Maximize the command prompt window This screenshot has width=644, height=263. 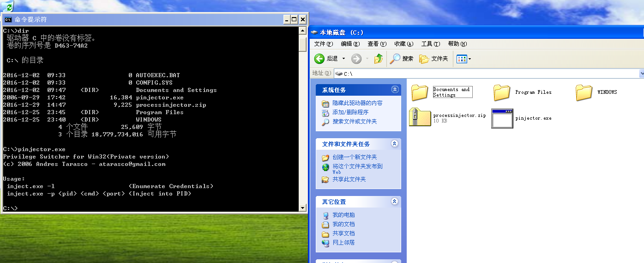[x=294, y=19]
